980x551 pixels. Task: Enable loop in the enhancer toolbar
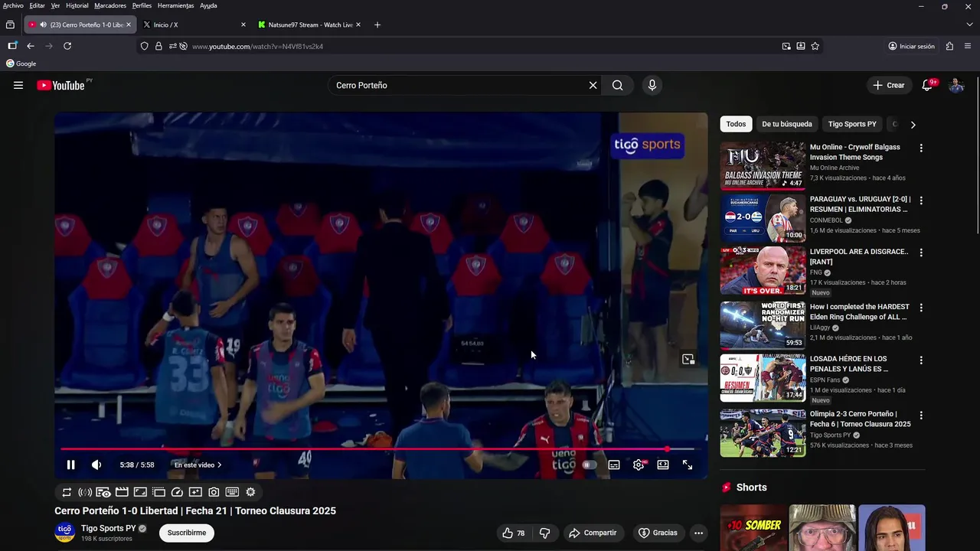click(x=67, y=492)
